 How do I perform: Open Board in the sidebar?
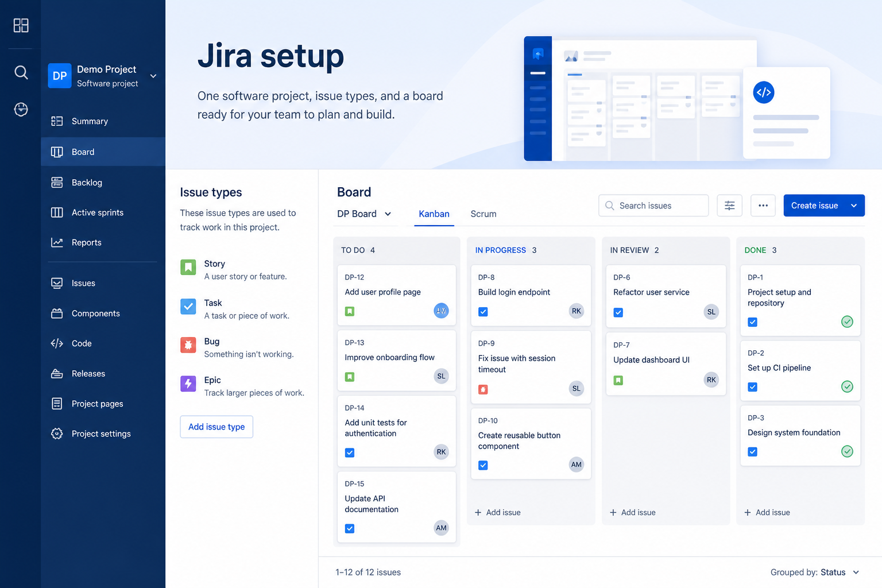point(103,152)
